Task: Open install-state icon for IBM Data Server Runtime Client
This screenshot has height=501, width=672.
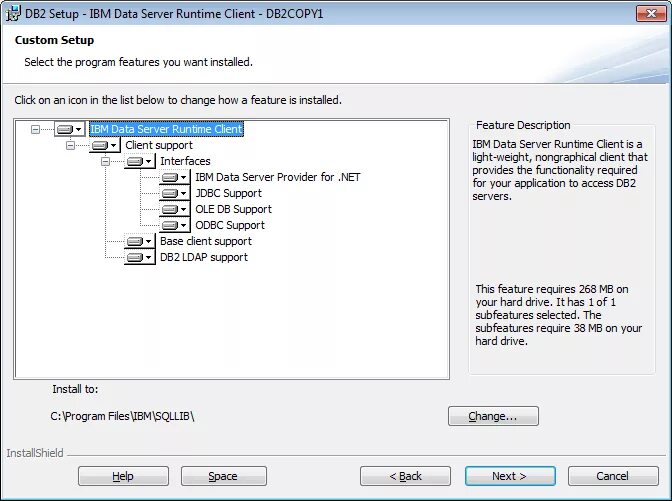Action: coord(69,129)
